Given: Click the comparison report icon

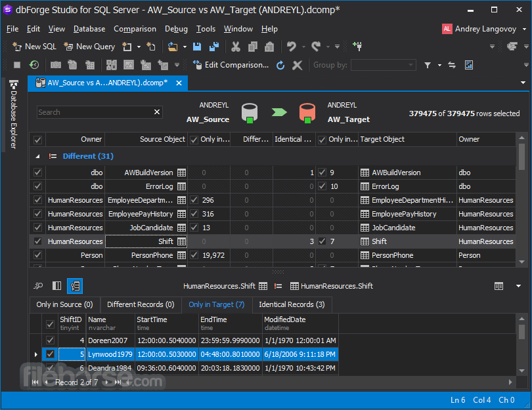Looking at the screenshot, I should click(469, 65).
